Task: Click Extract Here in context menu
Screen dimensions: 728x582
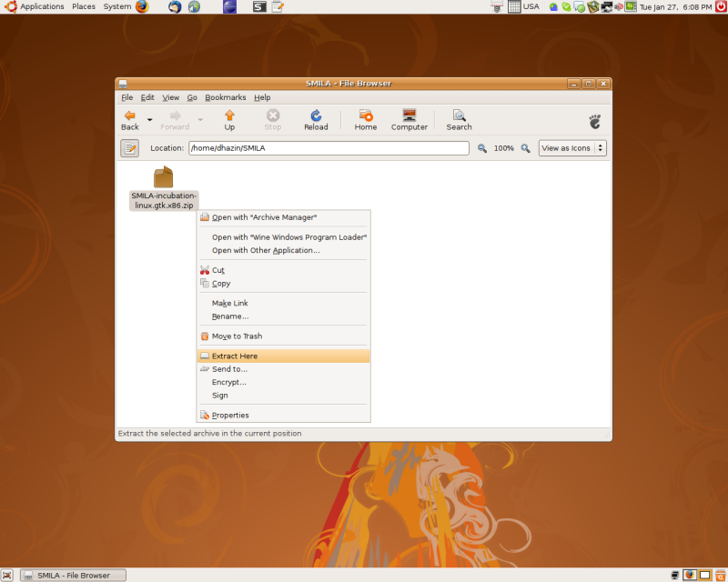Action: [283, 356]
